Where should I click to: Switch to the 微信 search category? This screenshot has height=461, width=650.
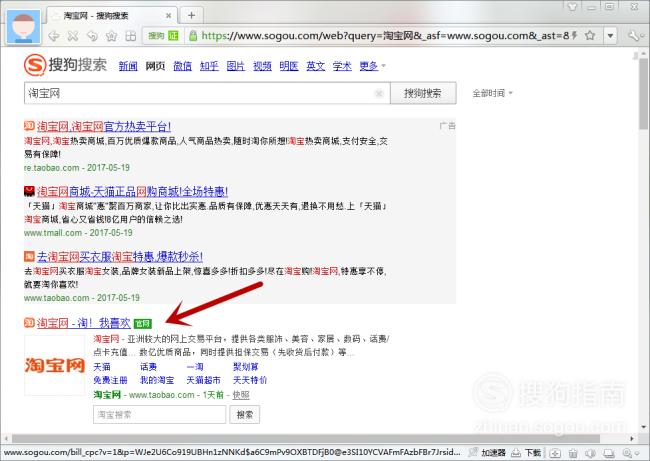tap(182, 66)
